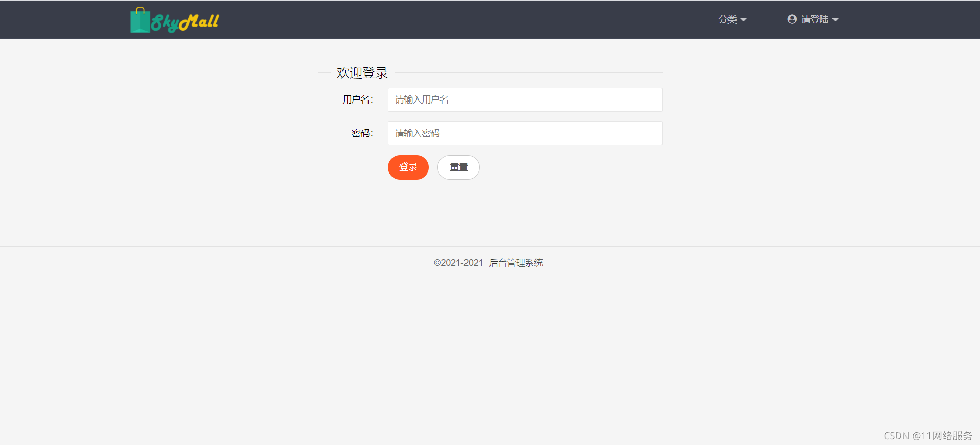Click the user avatar icon
The width and height of the screenshot is (980, 445).
pos(792,19)
